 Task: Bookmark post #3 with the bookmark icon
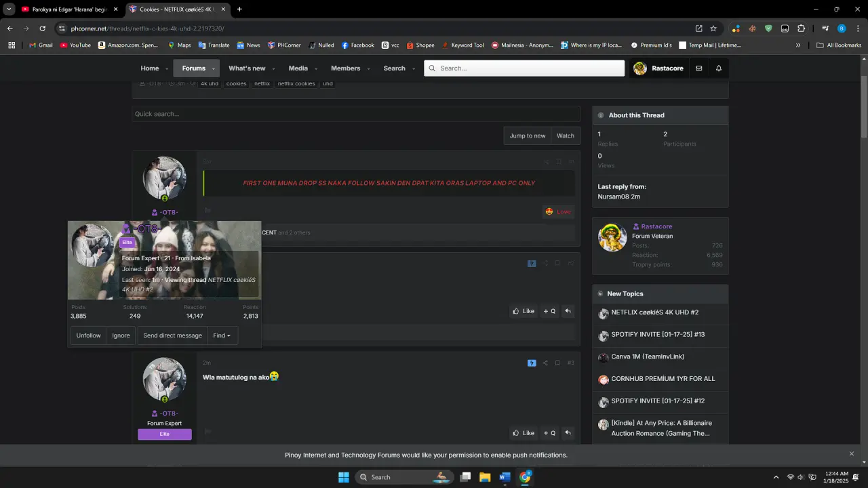coord(557,363)
